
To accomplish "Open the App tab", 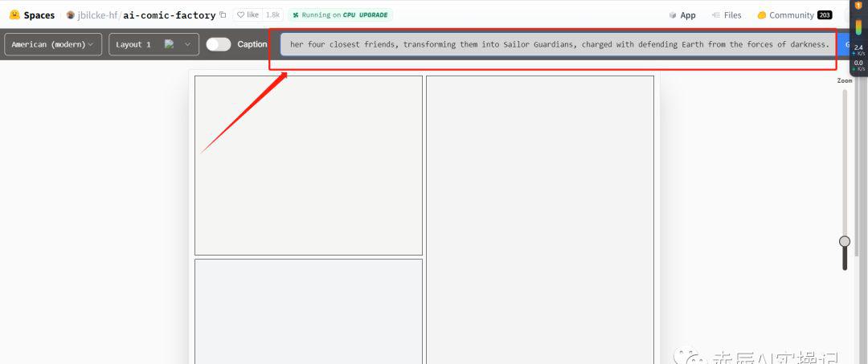I will tap(682, 15).
